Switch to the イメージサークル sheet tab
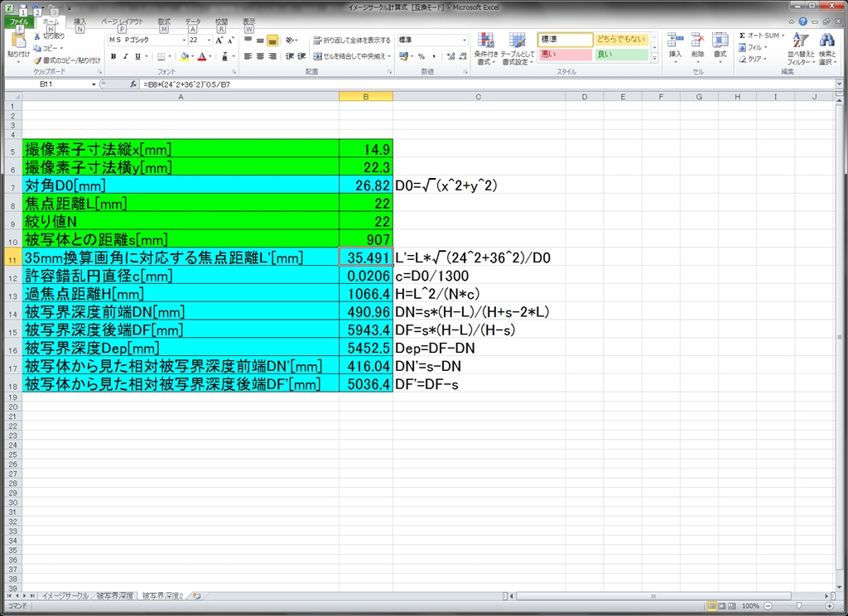This screenshot has height=616, width=848. click(65, 596)
